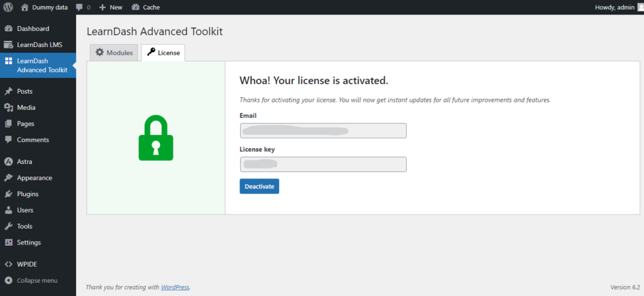The image size is (644, 296).
Task: Click the Astra logo icon
Action: click(8, 162)
